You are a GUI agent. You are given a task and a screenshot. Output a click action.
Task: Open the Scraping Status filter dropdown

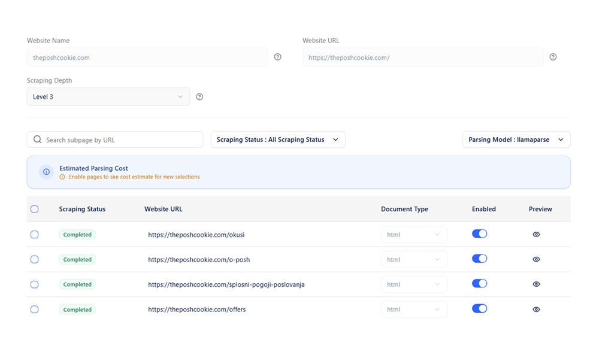click(278, 139)
